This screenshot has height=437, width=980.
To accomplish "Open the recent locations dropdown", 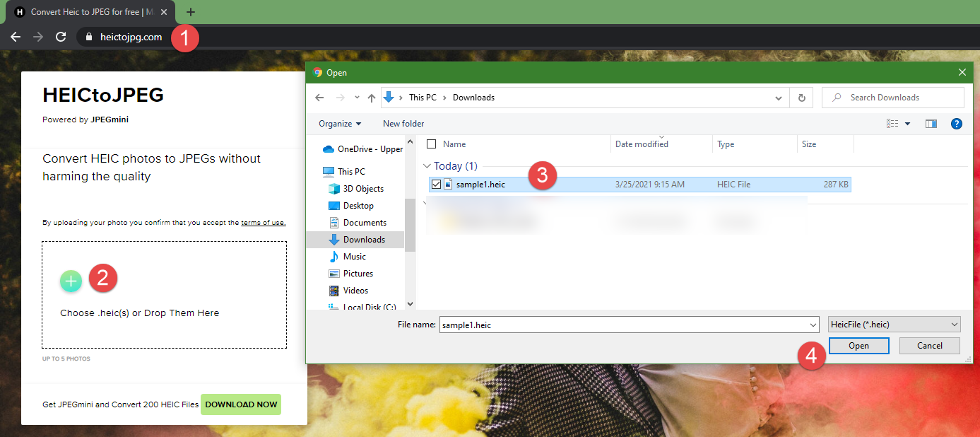I will pyautogui.click(x=357, y=98).
